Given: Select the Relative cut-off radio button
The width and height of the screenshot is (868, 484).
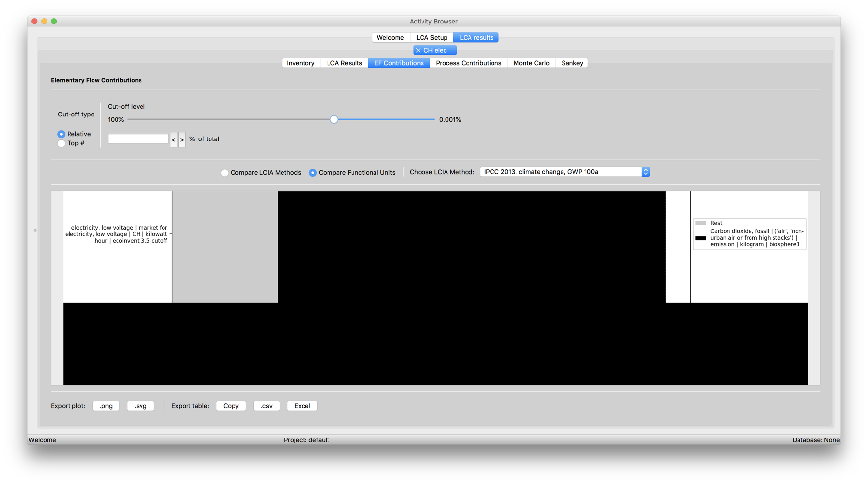Looking at the screenshot, I should (61, 134).
